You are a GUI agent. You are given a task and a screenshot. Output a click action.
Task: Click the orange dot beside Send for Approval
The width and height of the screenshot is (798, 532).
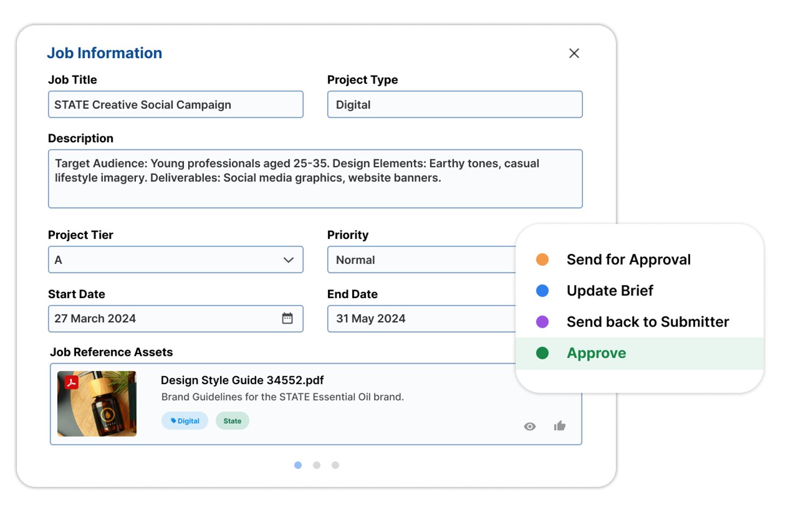542,259
